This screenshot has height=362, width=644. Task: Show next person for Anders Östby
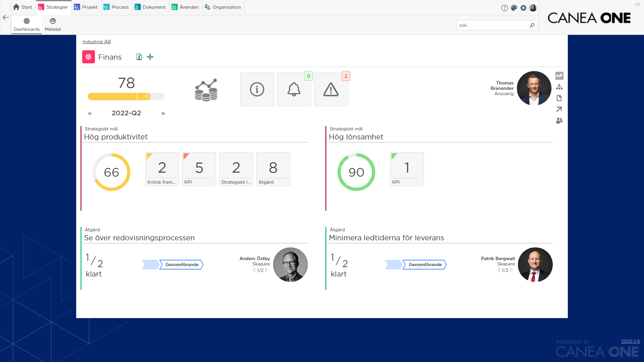[x=267, y=270]
